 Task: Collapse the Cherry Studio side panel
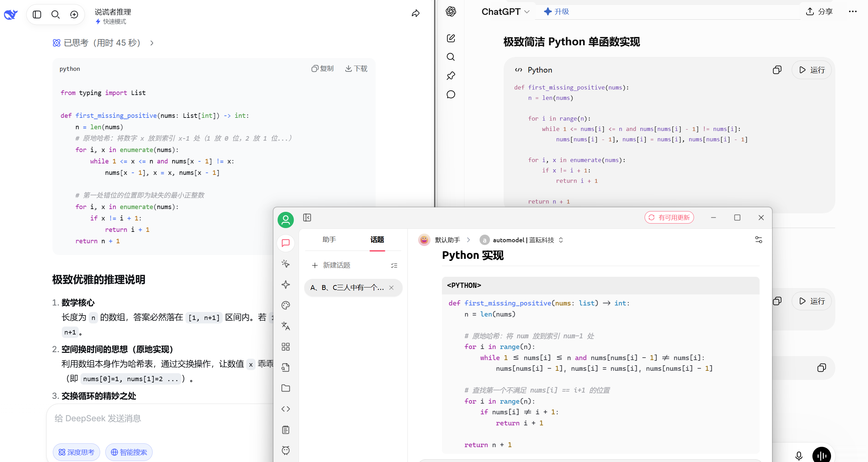pyautogui.click(x=307, y=217)
